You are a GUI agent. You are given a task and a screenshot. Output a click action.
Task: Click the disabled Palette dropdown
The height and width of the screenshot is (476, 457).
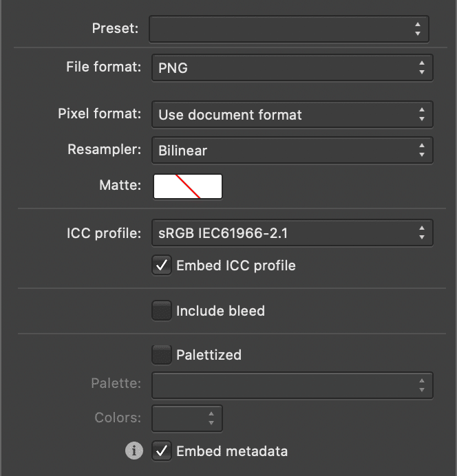292,385
